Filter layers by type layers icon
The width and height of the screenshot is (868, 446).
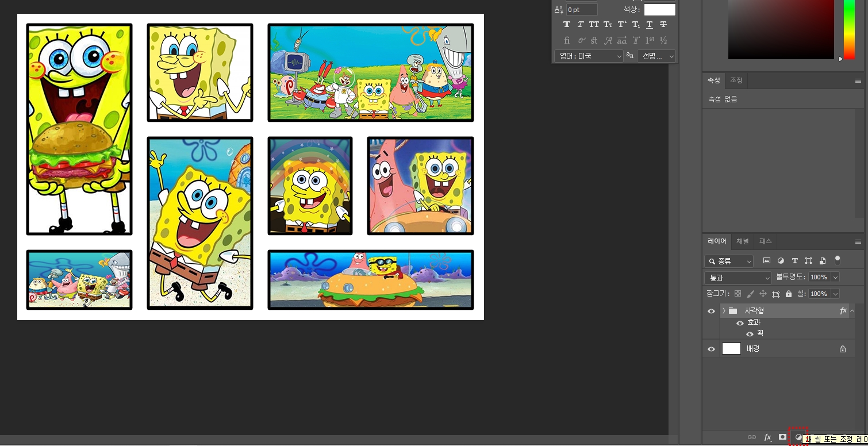pos(795,261)
